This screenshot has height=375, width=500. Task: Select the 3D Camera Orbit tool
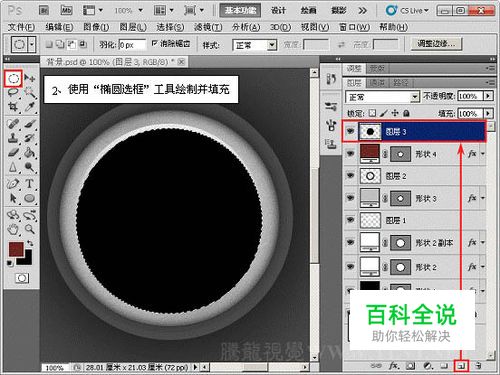(x=30, y=215)
